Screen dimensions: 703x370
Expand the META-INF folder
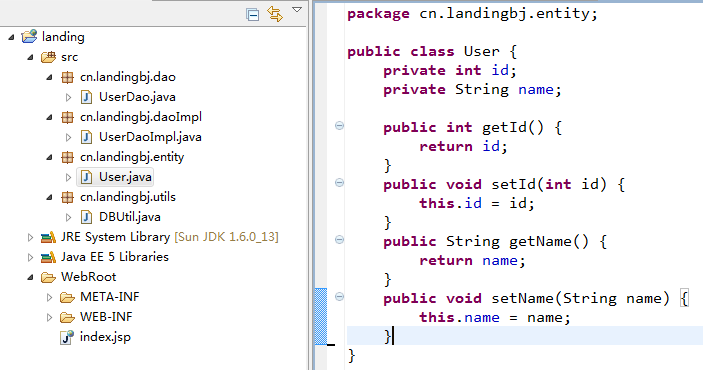49,297
